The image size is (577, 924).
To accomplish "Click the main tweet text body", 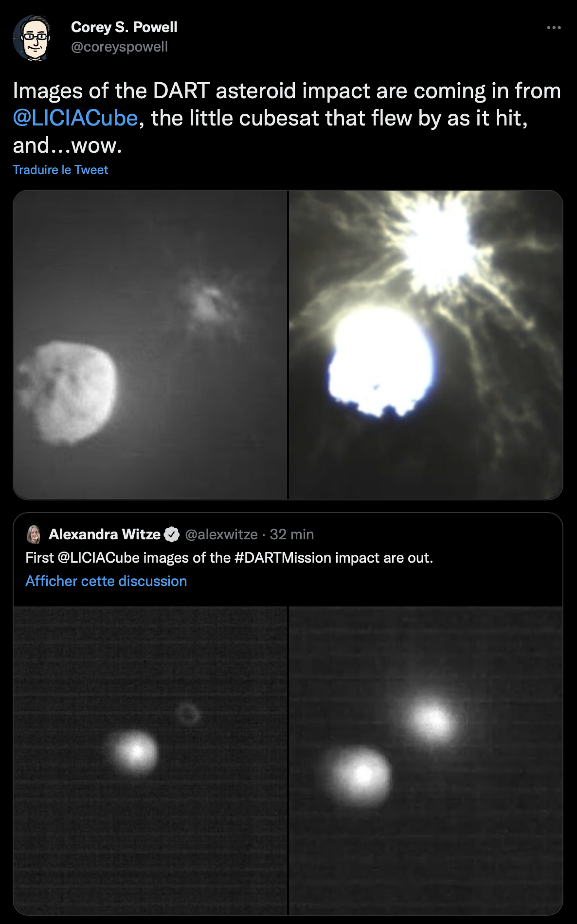I will 287,118.
